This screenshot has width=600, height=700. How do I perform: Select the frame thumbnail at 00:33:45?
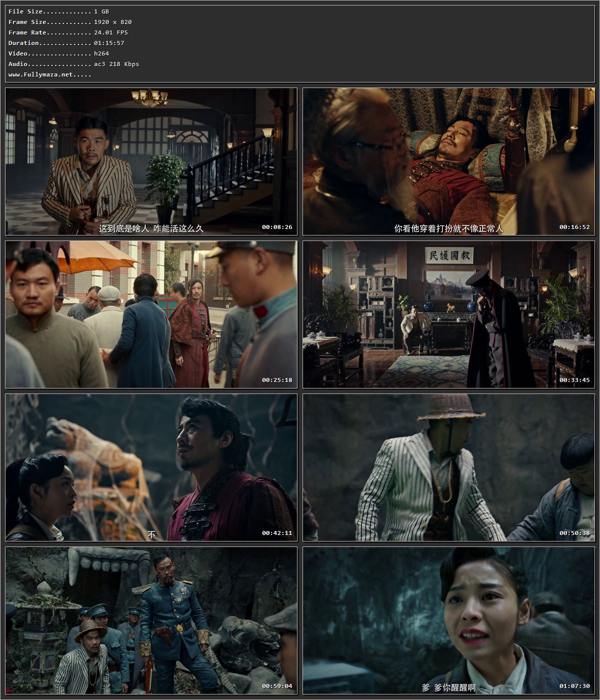[448, 314]
